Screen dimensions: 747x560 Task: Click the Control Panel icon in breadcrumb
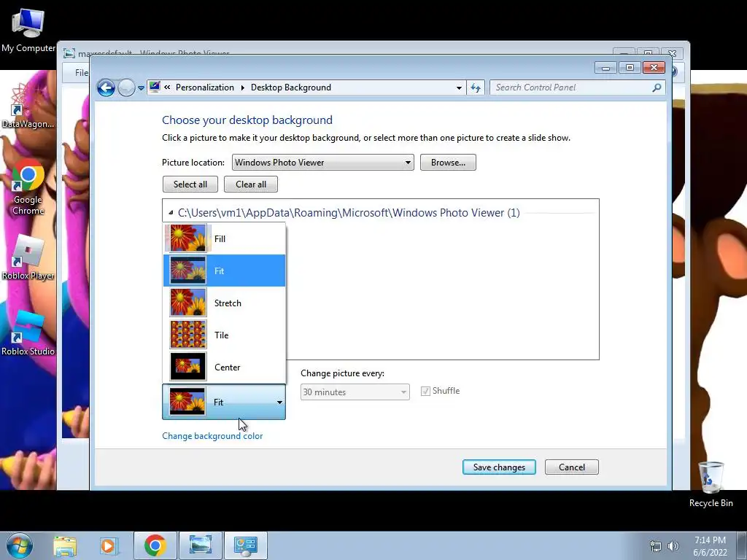click(155, 87)
